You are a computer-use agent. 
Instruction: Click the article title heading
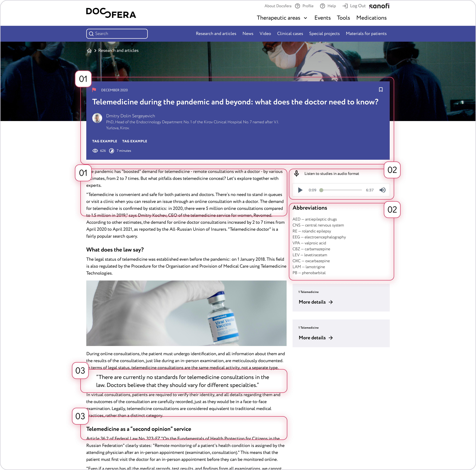235,102
